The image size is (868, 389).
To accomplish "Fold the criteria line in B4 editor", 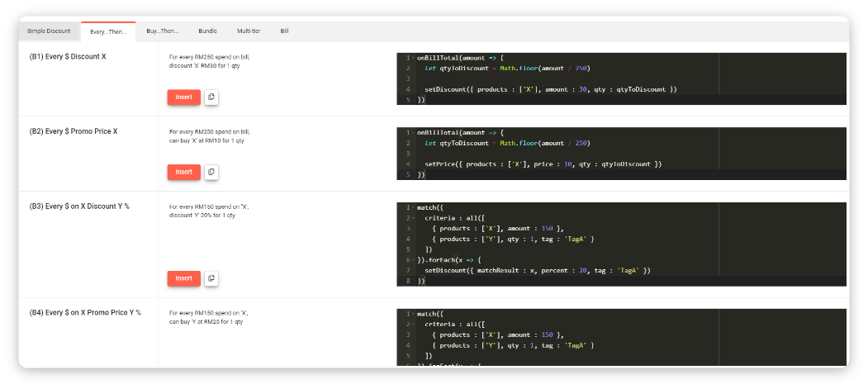I will click(411, 325).
